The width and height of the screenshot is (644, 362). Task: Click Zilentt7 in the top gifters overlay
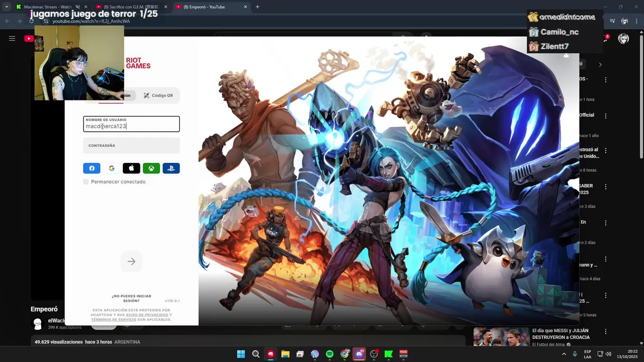554,46
